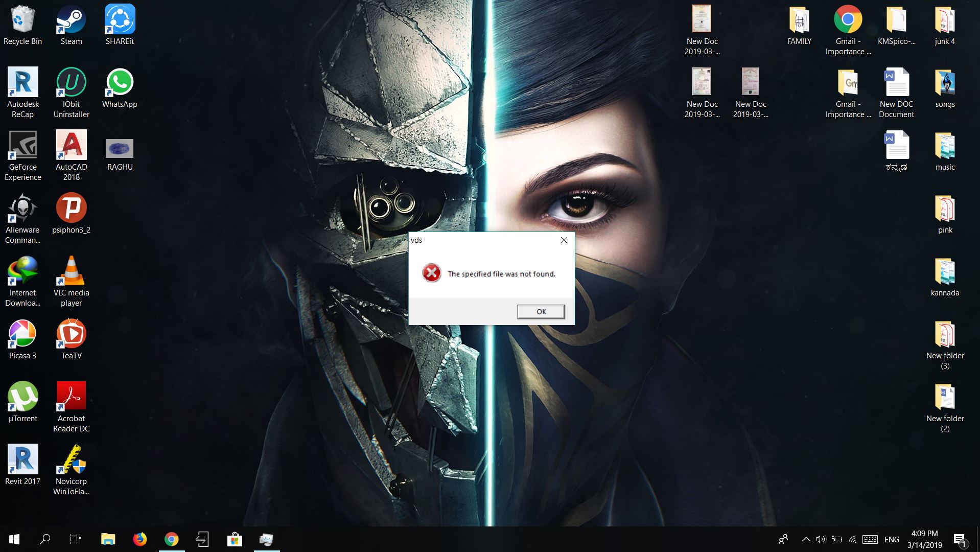Select the AutoCAD 2018 shortcut
980x552 pixels.
pyautogui.click(x=71, y=156)
